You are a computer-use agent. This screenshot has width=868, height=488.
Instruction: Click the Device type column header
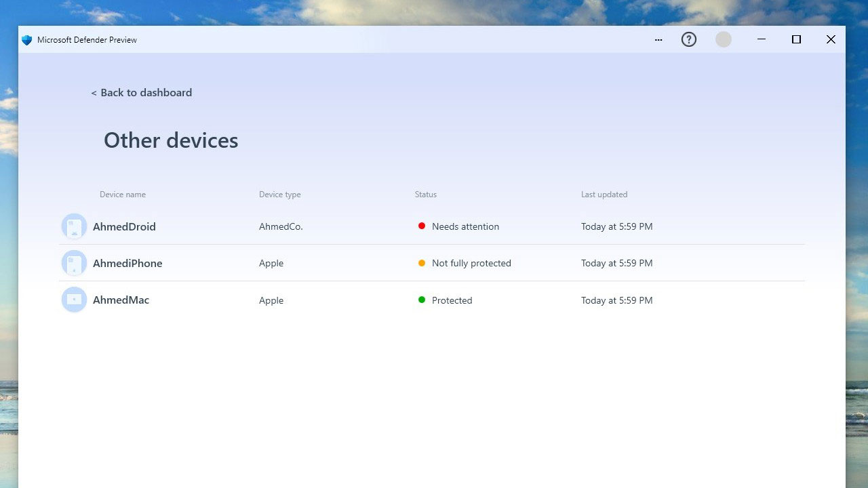click(x=279, y=195)
